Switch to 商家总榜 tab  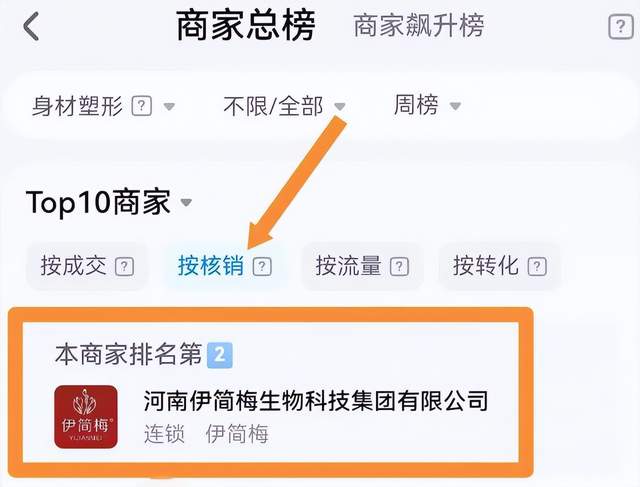click(246, 26)
